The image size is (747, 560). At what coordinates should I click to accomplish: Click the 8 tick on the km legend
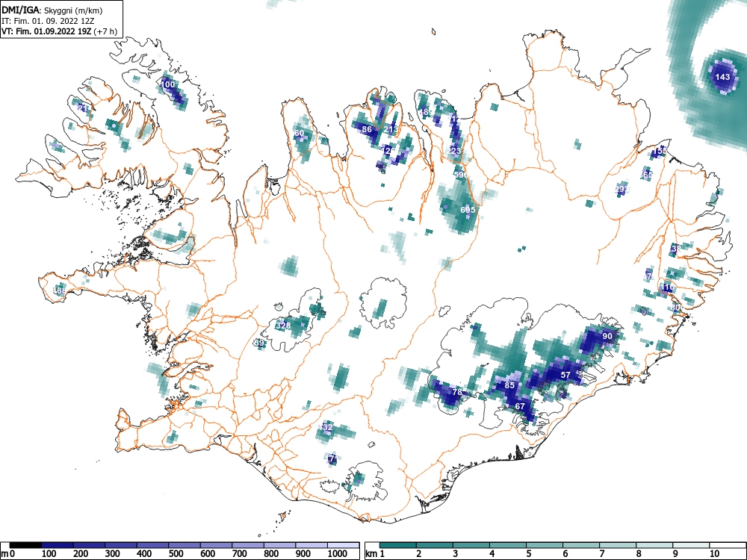pos(639,554)
